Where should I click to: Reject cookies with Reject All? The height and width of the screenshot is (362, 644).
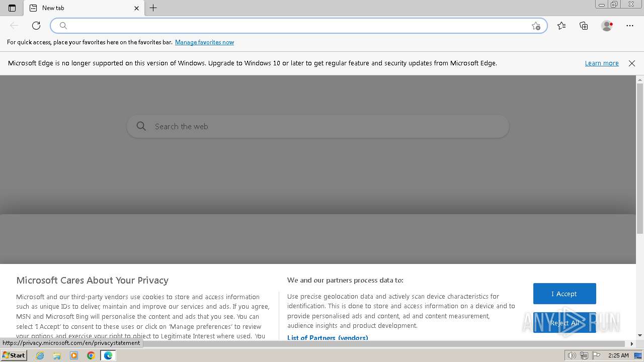[x=565, y=323]
